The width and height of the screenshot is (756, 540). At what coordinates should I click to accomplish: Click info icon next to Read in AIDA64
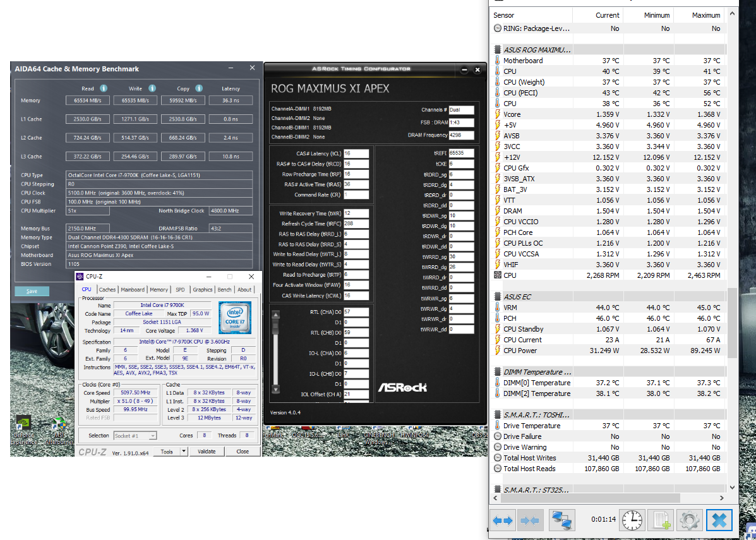click(x=103, y=88)
